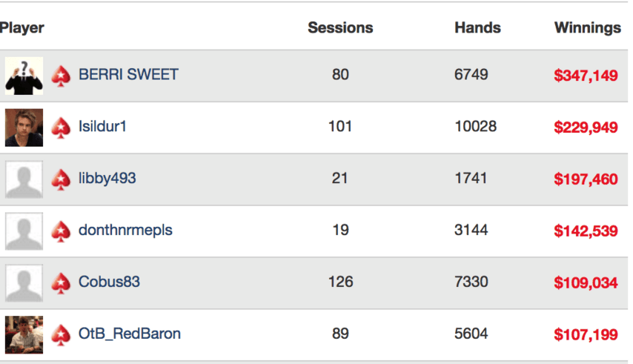Open the Isildur1 player link

coord(102,126)
